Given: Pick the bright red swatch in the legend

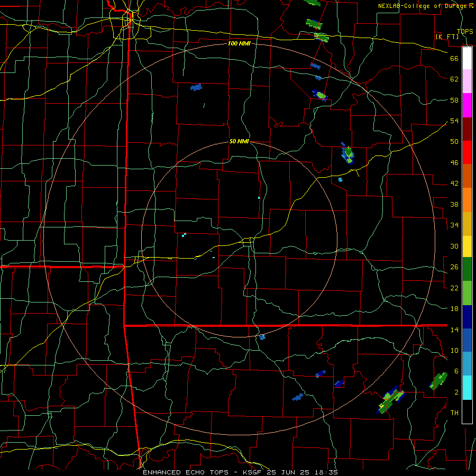Looking at the screenshot, I should click(x=467, y=152).
